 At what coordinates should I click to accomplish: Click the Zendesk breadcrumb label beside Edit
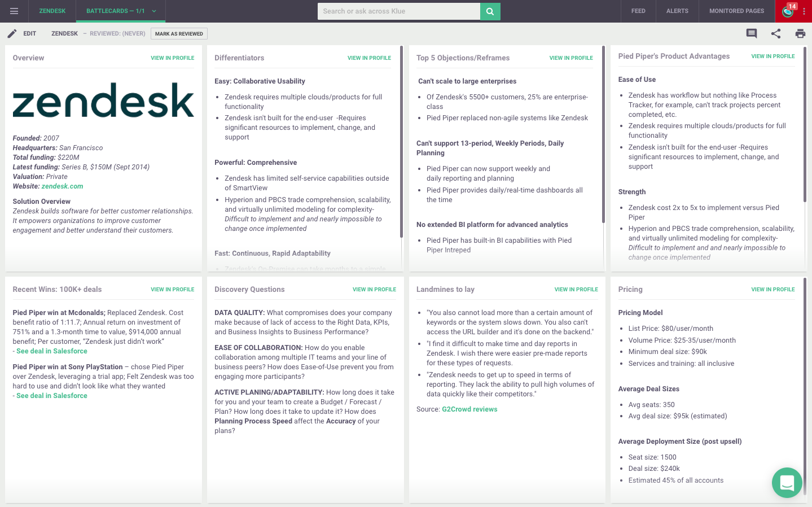(64, 34)
